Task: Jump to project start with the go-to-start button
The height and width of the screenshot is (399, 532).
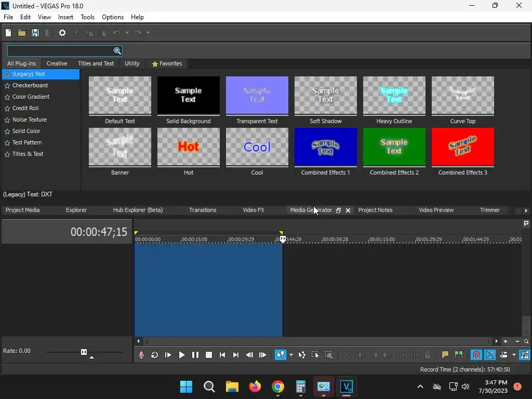Action: click(x=222, y=355)
